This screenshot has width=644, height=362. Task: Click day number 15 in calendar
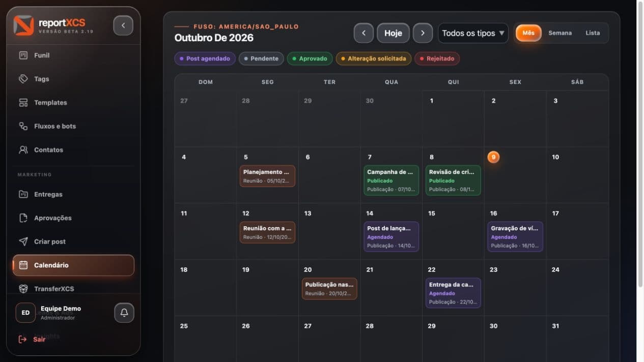point(432,214)
